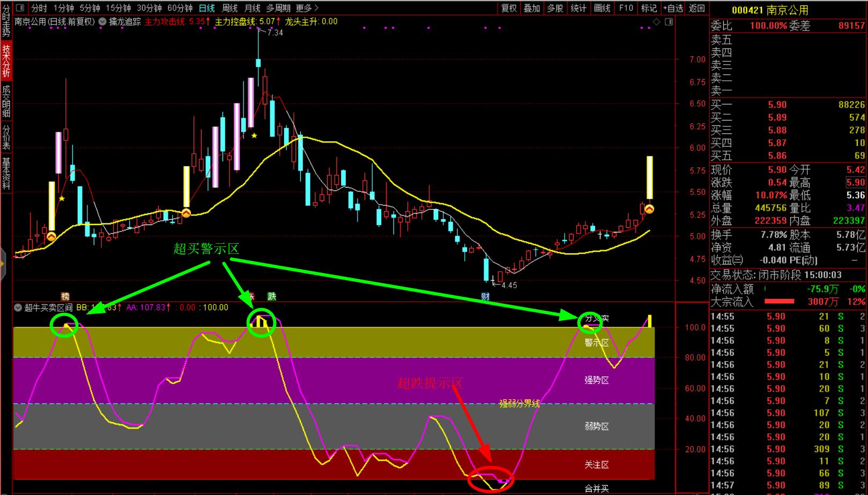Screen dimensions: 868x495
Task: Click the orange arrow signal at latest candle
Action: coord(649,209)
